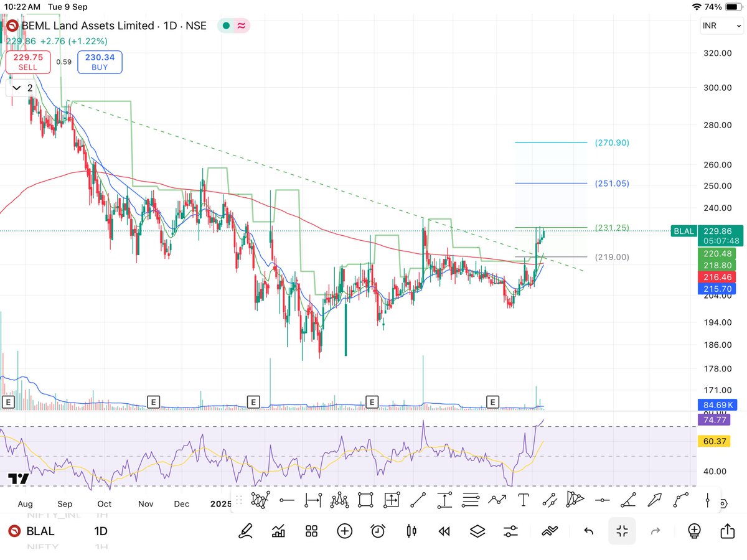Click the green market open status dot
This screenshot has height=560, width=747.
[x=225, y=26]
